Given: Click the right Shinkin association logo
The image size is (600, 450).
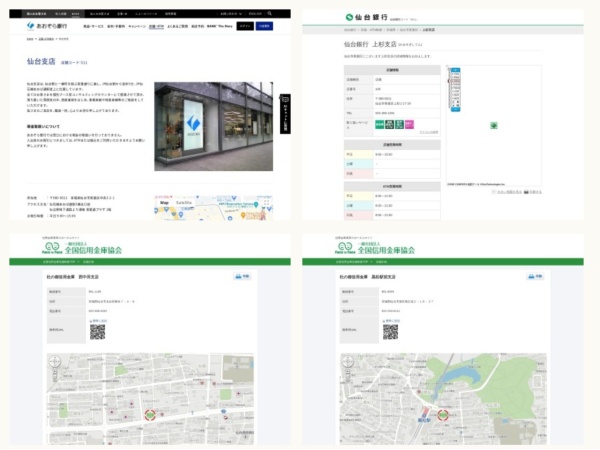Looking at the screenshot, I should click(373, 248).
